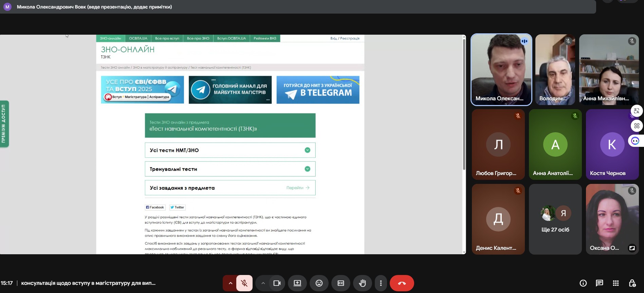
Task: Unmute the microphone in the call bar
Action: coord(244,283)
